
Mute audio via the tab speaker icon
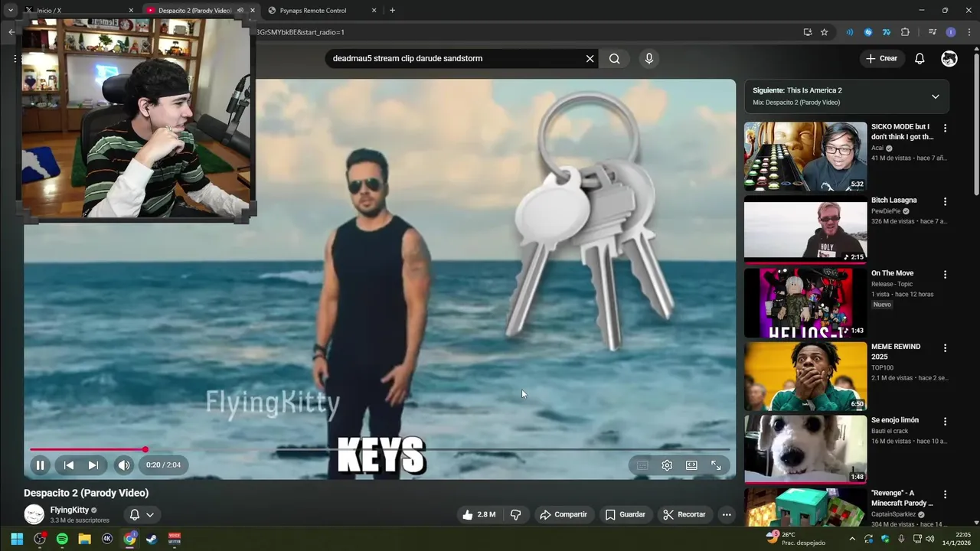pyautogui.click(x=240, y=11)
